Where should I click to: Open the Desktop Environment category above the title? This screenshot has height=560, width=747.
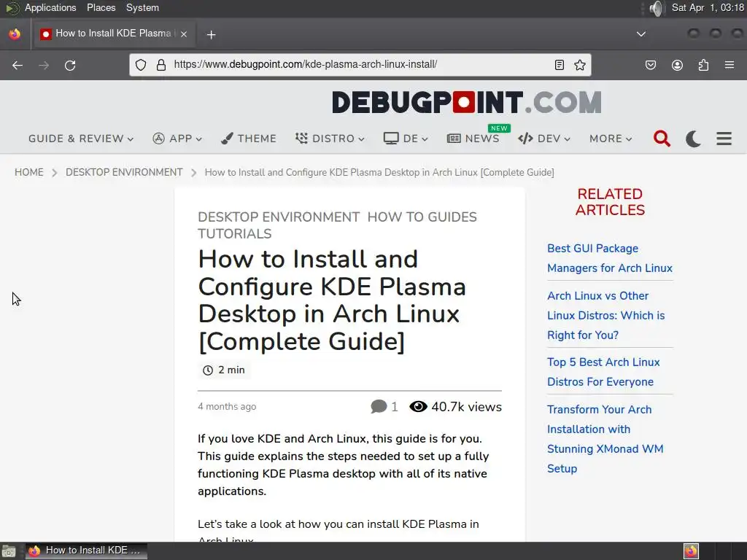click(279, 217)
